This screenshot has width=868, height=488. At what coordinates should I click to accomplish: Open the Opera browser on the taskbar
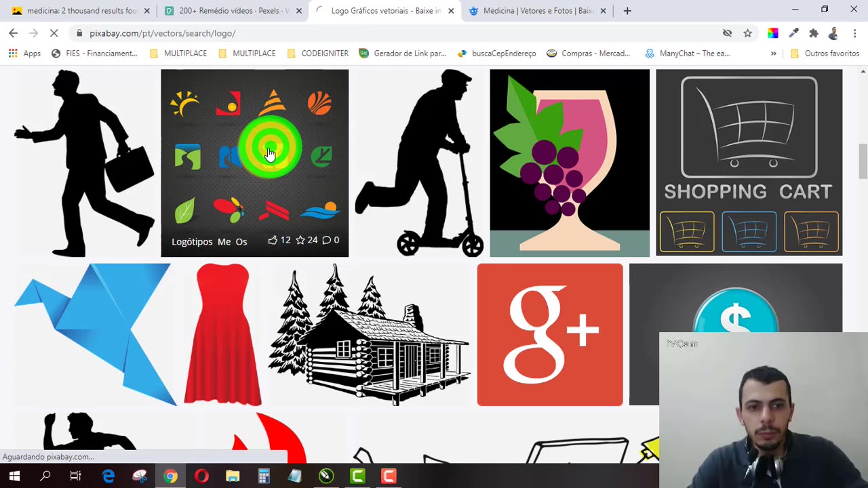[201, 476]
